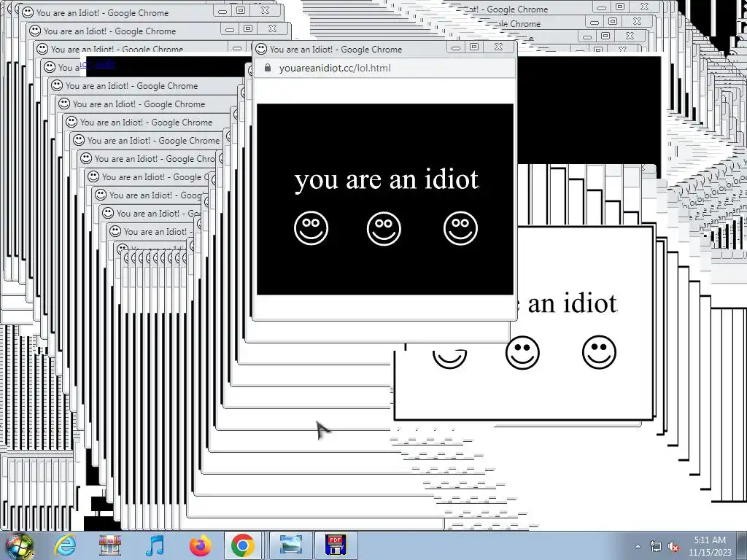
Task: Click the Show desktop strip beside the clock
Action: 742,546
